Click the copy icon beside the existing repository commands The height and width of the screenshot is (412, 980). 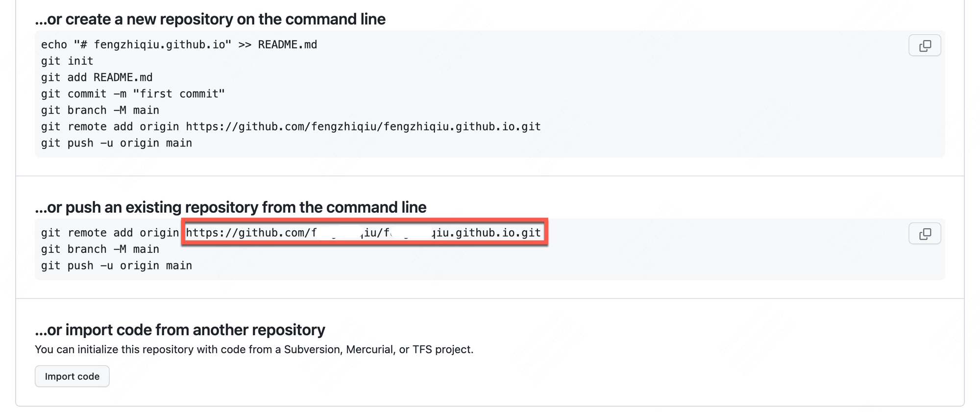(x=925, y=234)
